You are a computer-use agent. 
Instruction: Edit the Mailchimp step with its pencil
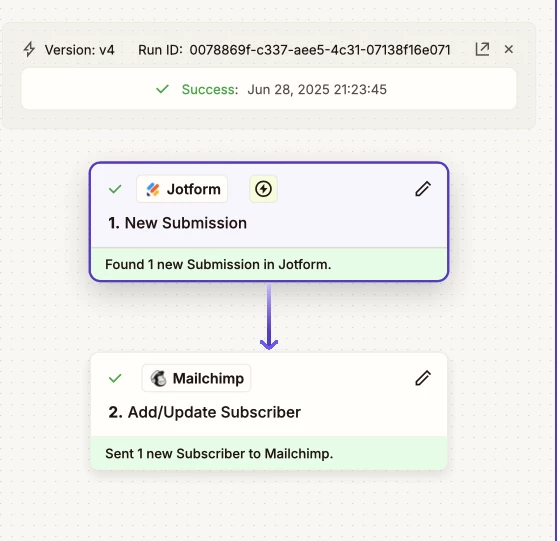[423, 378]
